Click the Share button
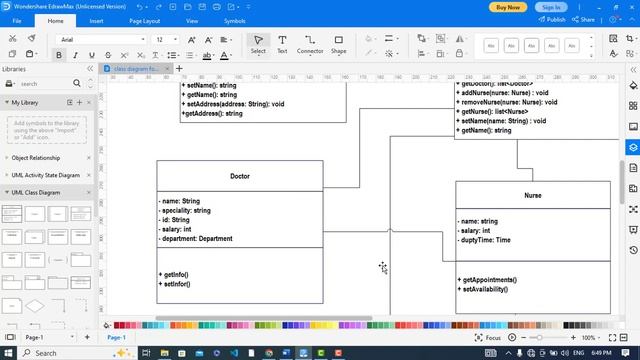Image resolution: width=640 pixels, height=360 pixels. [x=583, y=20]
